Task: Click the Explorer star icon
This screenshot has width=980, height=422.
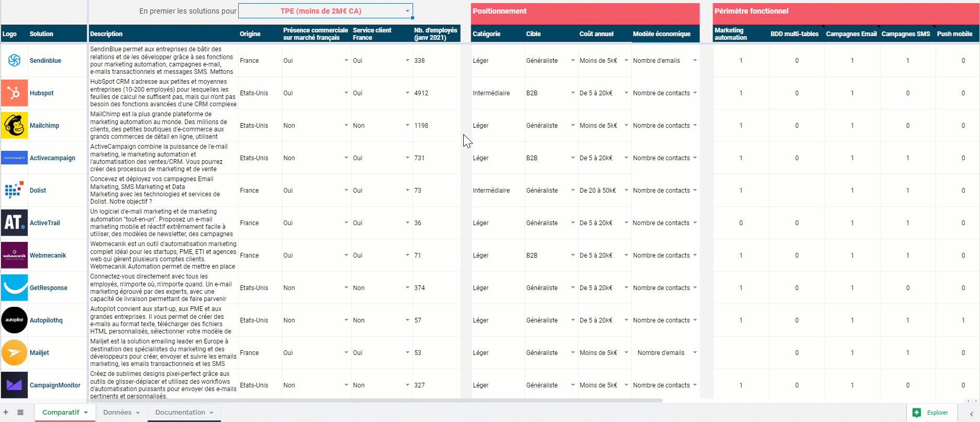Action: pos(917,413)
